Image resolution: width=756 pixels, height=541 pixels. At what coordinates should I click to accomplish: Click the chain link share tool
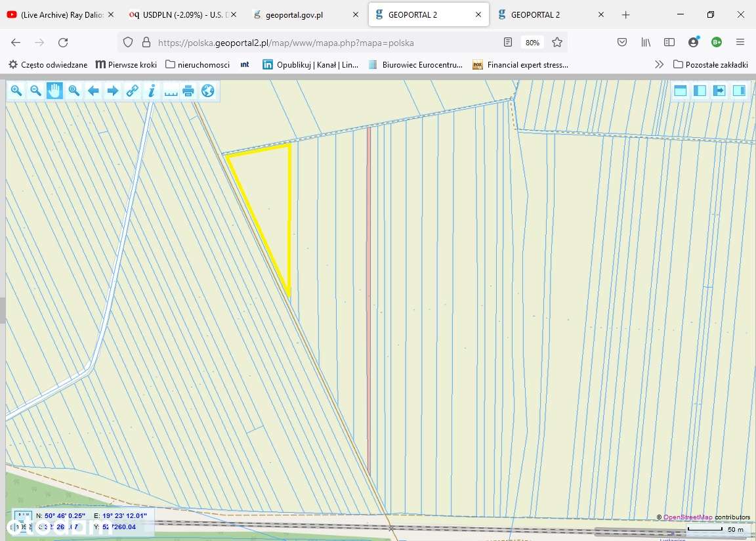click(x=132, y=91)
